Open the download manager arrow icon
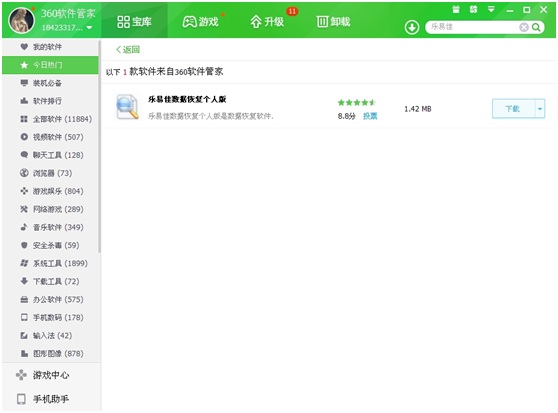The image size is (558, 413). (x=412, y=27)
